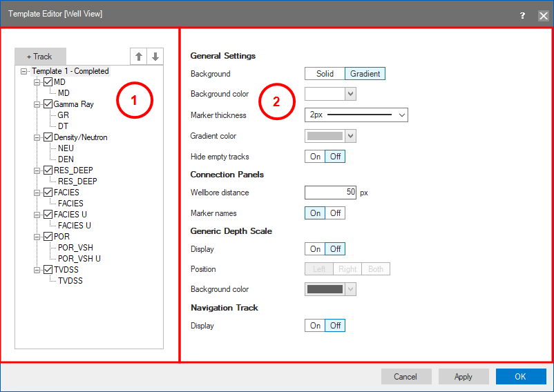Toggle the Density/Neutron track checkbox
This screenshot has width=554, height=392.
tap(48, 137)
